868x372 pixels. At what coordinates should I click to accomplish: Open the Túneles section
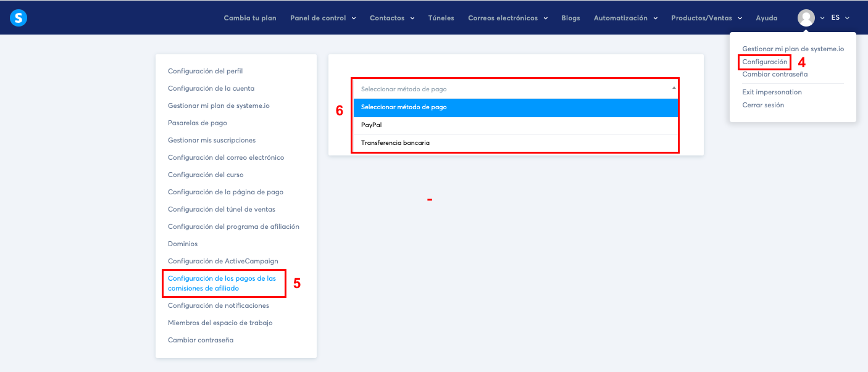[441, 18]
